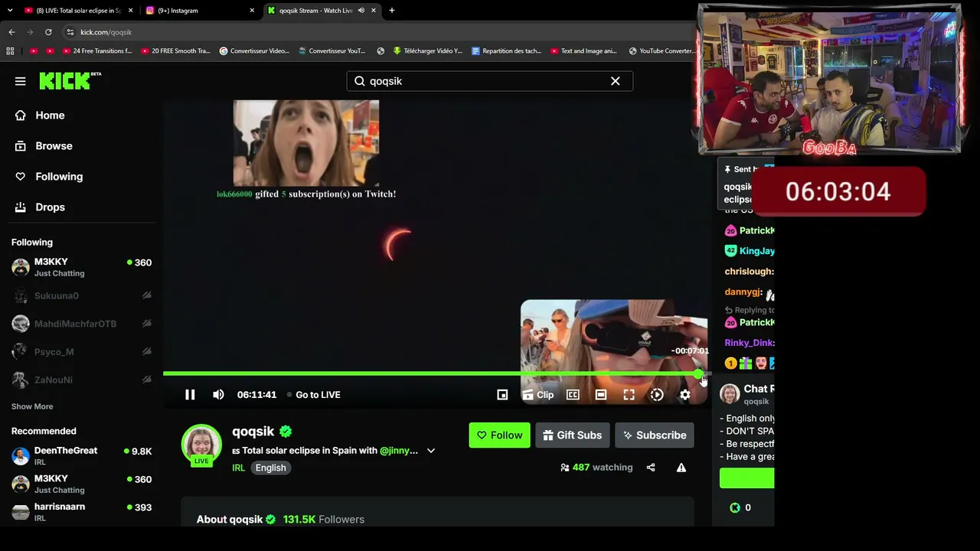Open Télécharger Vidéo Y... bookmark
980x551 pixels.
[427, 51]
